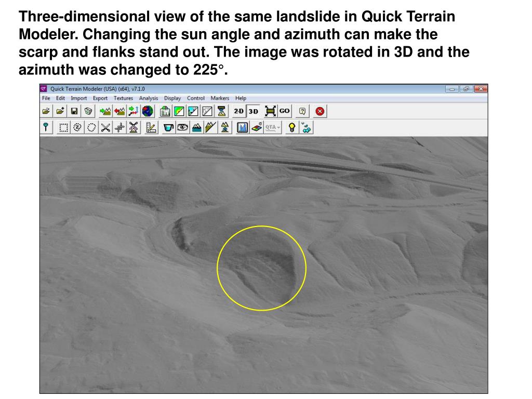The height and width of the screenshot is (399, 532).
Task: Select the rectangle selection tool
Action: (x=63, y=128)
